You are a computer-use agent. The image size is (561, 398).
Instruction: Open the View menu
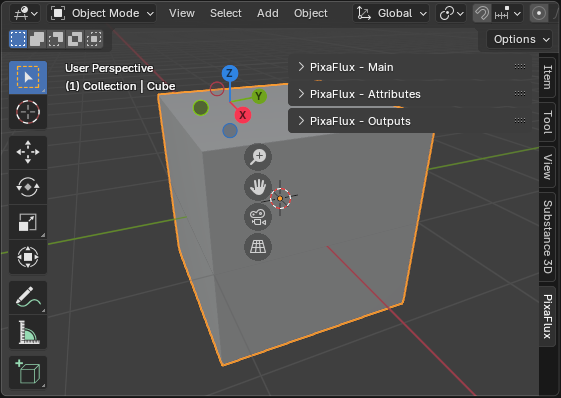(x=182, y=14)
